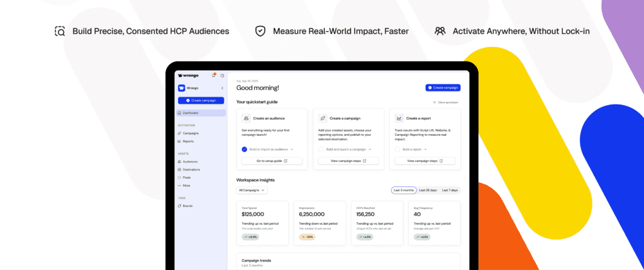Click the rocket icon on Create a campaign
This screenshot has height=270, width=644.
tap(323, 118)
